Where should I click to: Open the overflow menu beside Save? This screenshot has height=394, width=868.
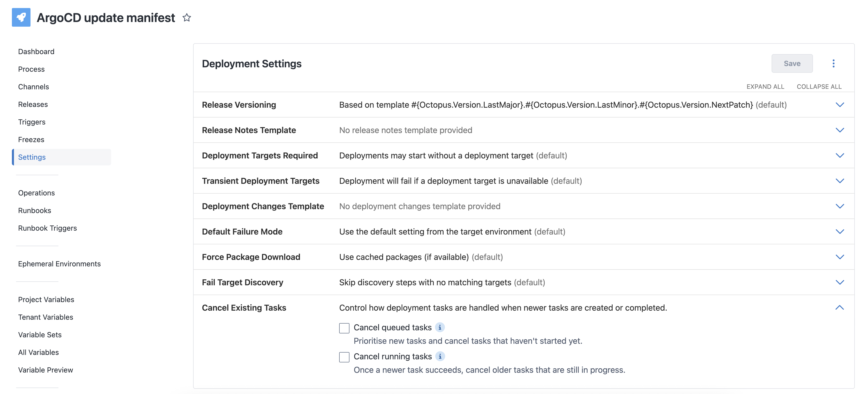(834, 63)
